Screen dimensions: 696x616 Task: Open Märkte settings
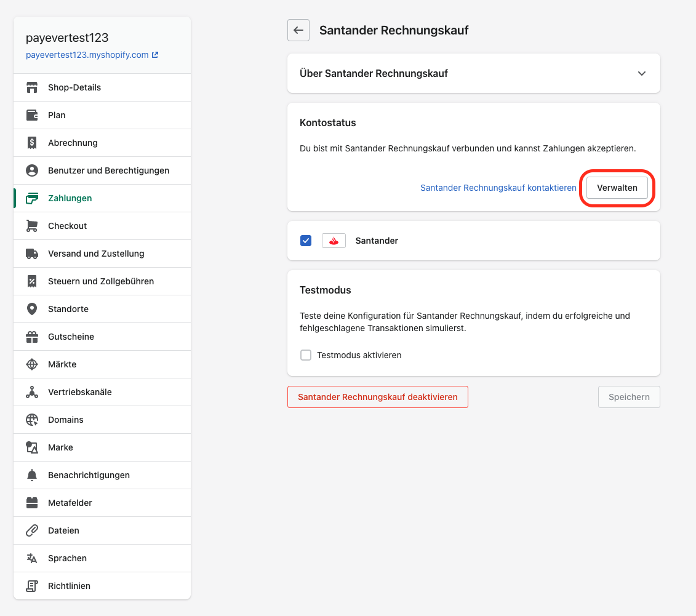(102, 364)
